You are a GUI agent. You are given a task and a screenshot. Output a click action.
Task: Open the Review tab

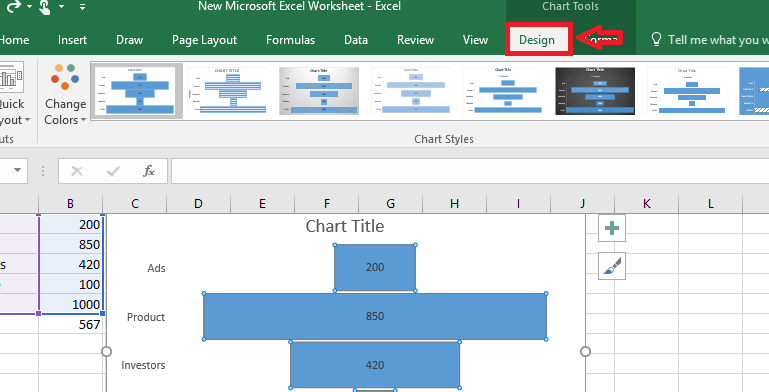coord(415,40)
